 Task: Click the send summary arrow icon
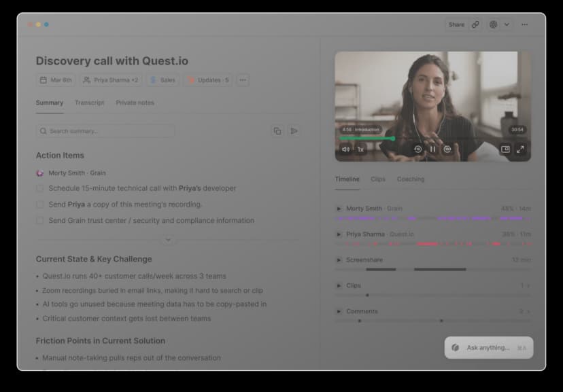tap(294, 131)
